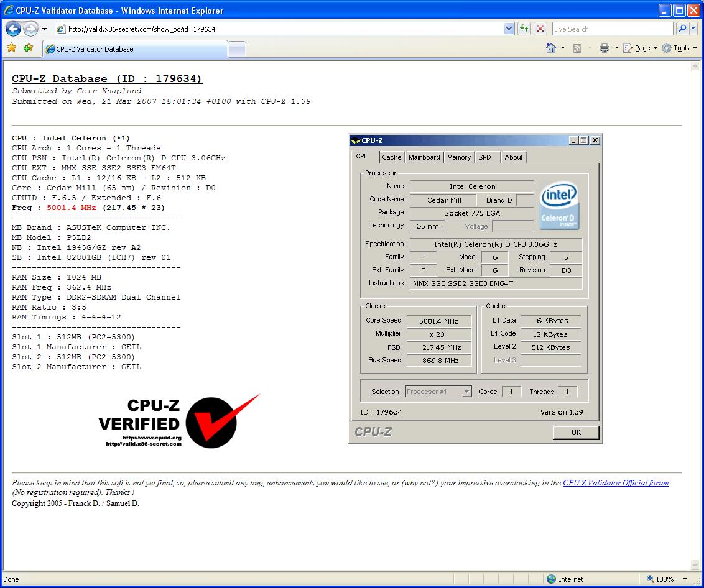Screen dimensions: 704x588
Task: Open the Favorites Center star icon
Action: click(x=12, y=48)
